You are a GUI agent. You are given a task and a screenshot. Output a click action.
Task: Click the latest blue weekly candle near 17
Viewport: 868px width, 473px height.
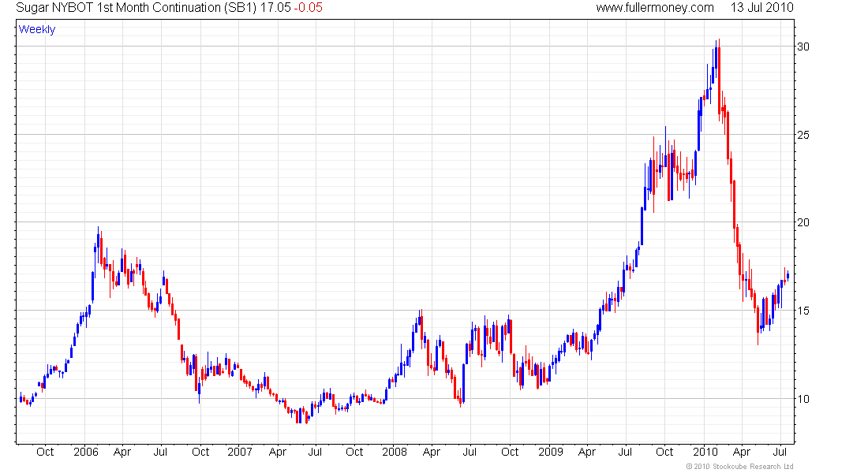coord(788,276)
